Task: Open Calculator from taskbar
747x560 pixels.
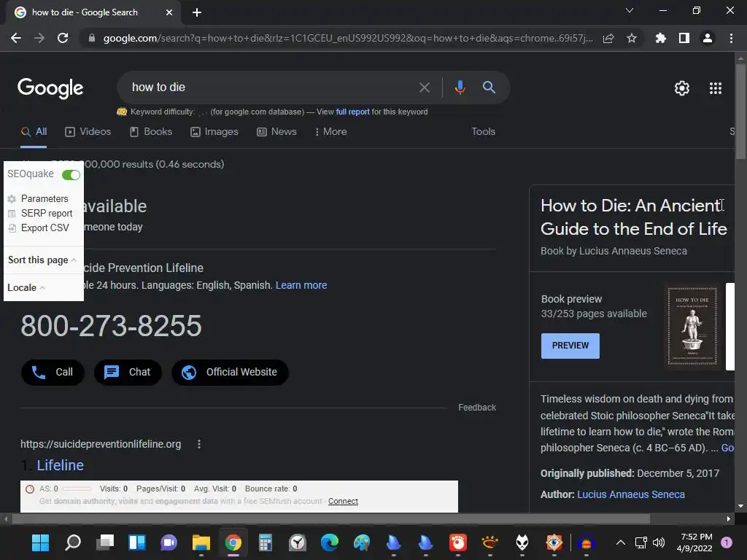Action: pos(266,542)
